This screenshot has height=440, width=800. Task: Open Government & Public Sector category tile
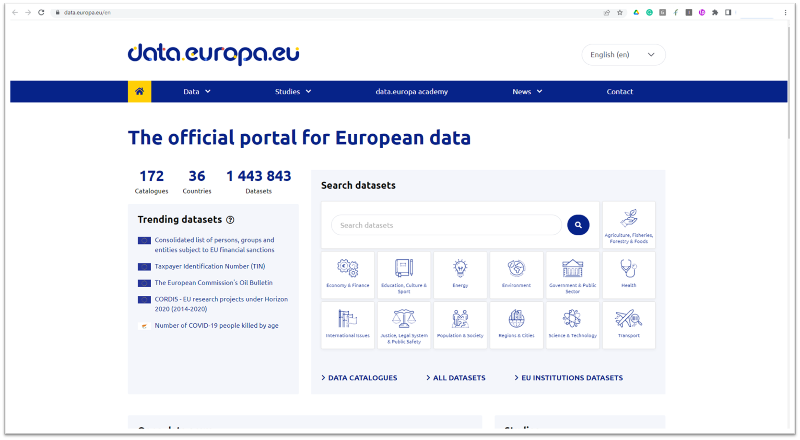coord(572,275)
